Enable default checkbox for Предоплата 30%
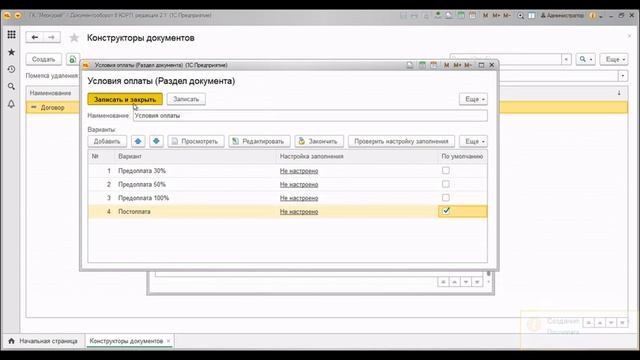Screen dimensions: 640x360 point(446,171)
